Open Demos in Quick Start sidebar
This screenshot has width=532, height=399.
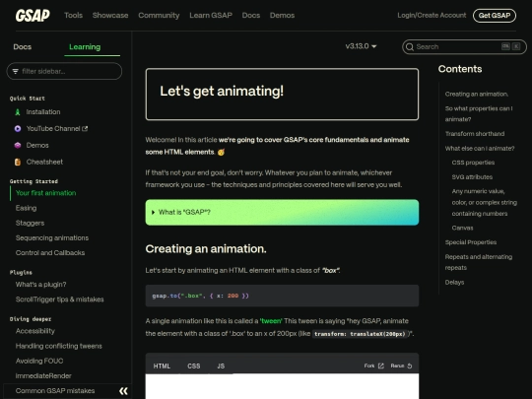point(37,145)
